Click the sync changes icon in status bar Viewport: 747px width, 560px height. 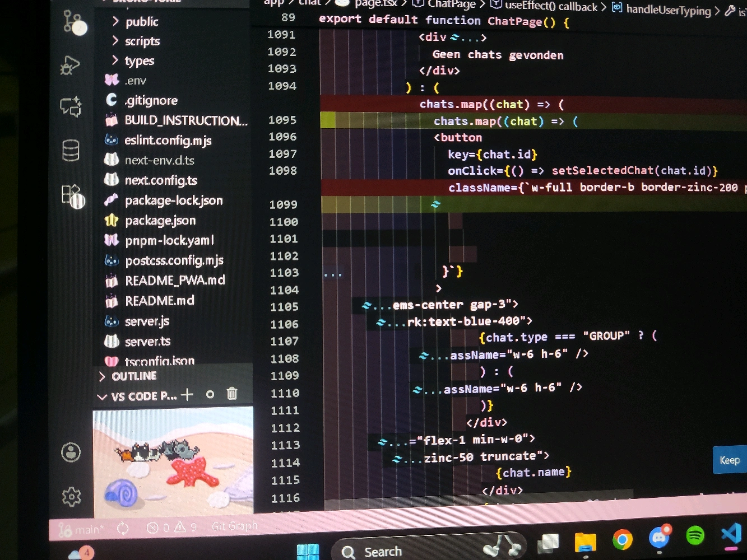pyautogui.click(x=123, y=528)
